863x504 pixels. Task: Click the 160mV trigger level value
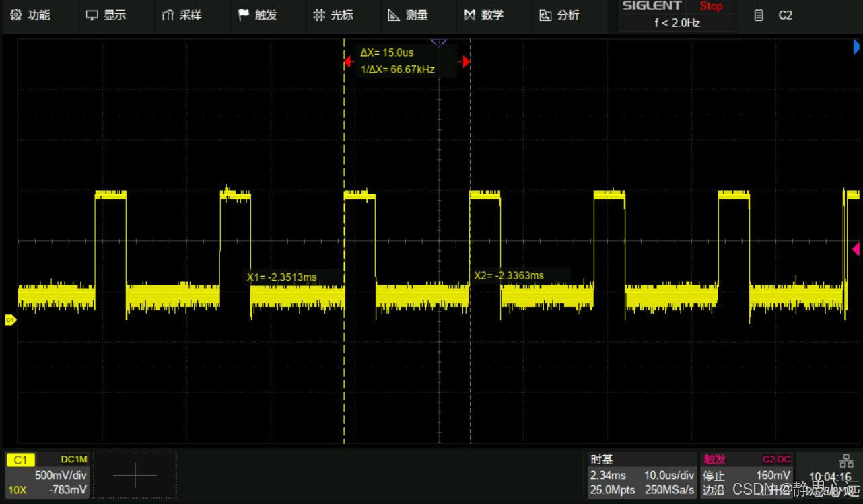[773, 476]
